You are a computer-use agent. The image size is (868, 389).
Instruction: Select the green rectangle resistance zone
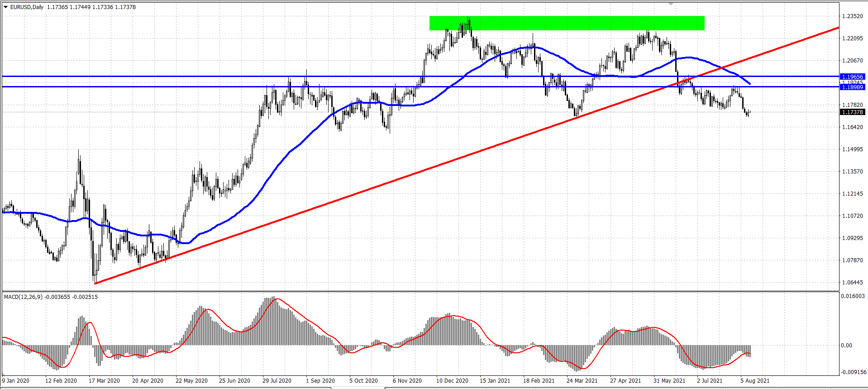[567, 23]
